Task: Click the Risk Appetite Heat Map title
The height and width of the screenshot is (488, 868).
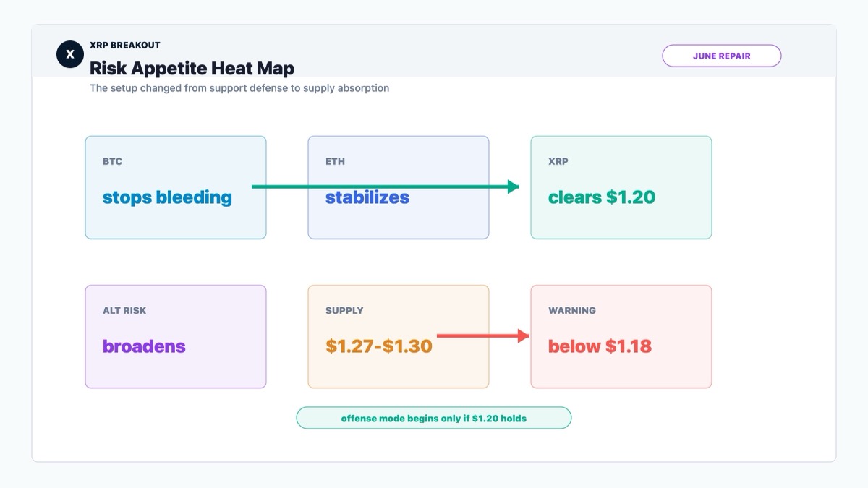Action: [x=192, y=69]
